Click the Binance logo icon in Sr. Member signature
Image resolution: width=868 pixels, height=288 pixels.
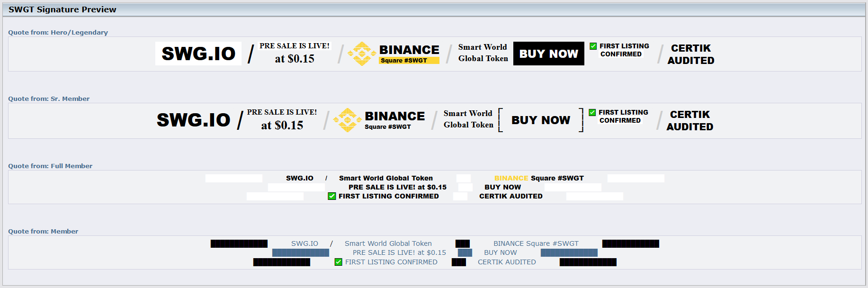348,120
